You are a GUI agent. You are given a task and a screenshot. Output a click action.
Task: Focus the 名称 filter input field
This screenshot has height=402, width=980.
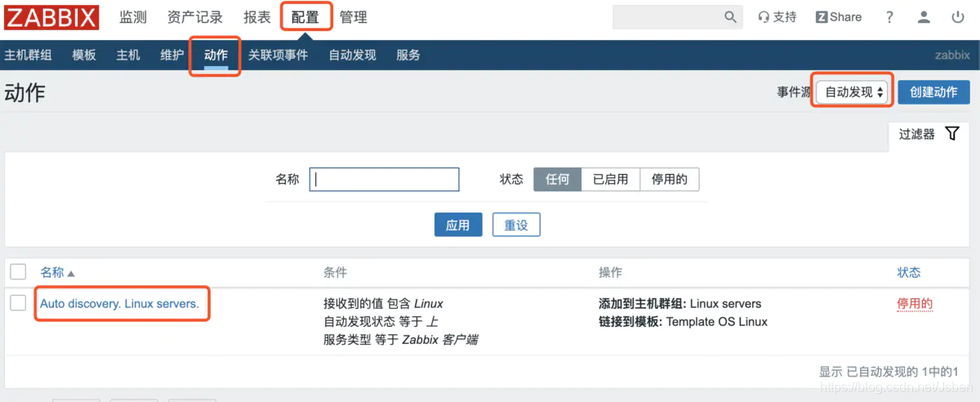[385, 179]
